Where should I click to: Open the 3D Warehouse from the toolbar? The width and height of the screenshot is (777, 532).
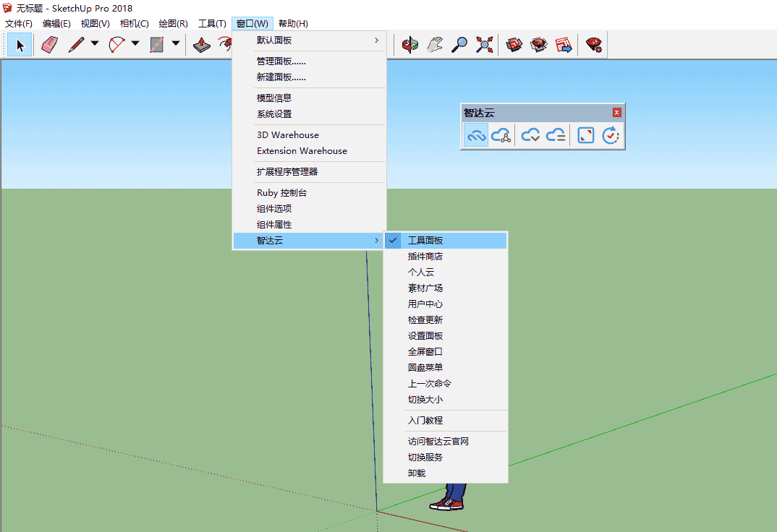(x=513, y=44)
